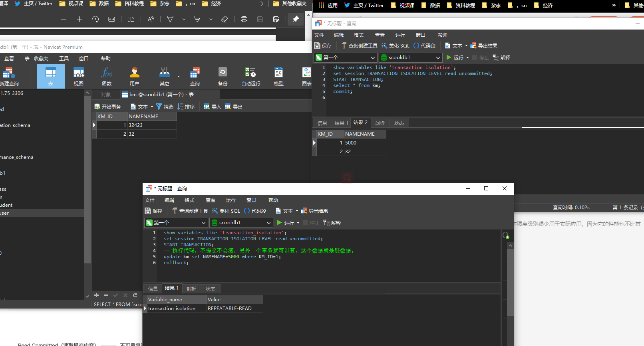The image size is (644, 346).
Task: Click the SQL editor area in front query window
Action: tap(328, 255)
